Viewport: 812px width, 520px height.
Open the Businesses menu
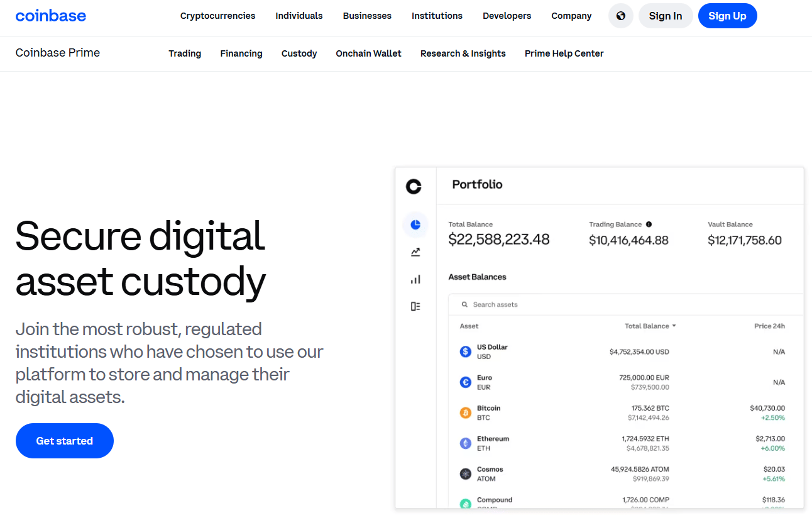click(367, 16)
